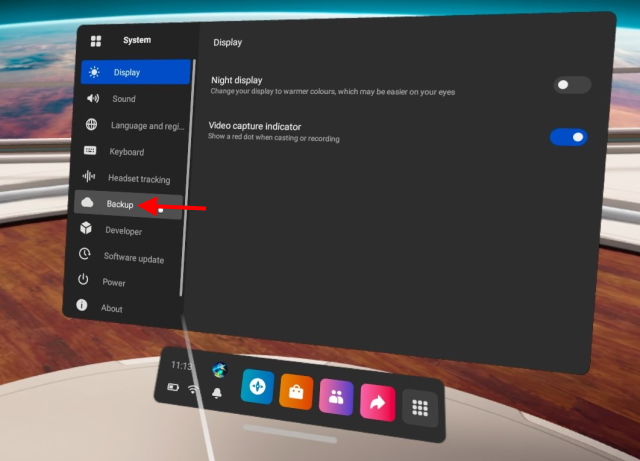Open the Explore compass app in dock

pos(258,386)
